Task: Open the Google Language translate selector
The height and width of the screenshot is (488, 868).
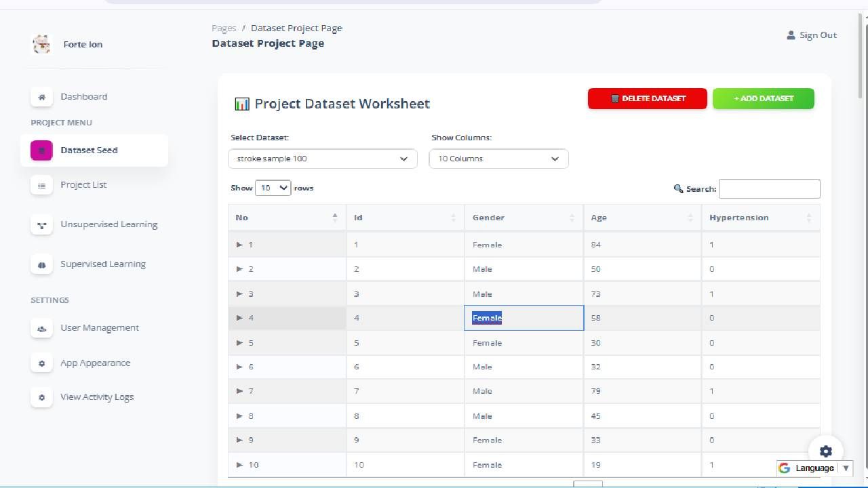Action: tap(814, 468)
